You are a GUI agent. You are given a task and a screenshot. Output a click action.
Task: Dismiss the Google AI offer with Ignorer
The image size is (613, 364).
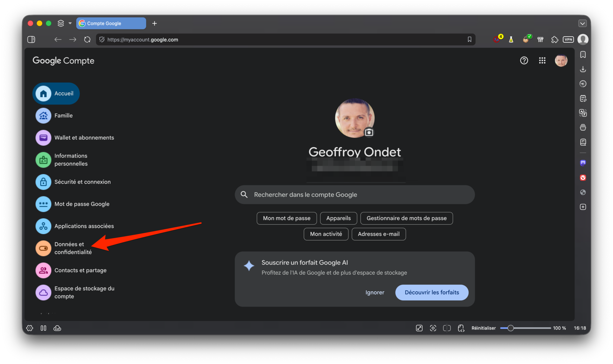375,292
